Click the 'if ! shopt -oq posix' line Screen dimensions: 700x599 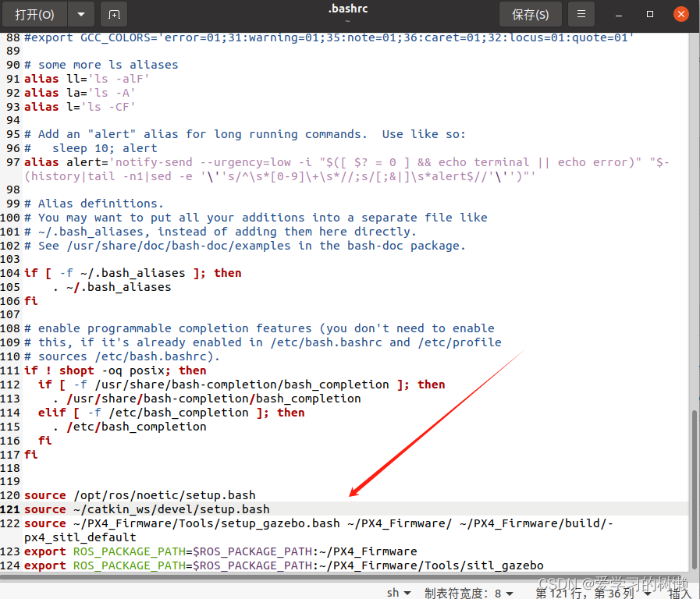coord(117,370)
